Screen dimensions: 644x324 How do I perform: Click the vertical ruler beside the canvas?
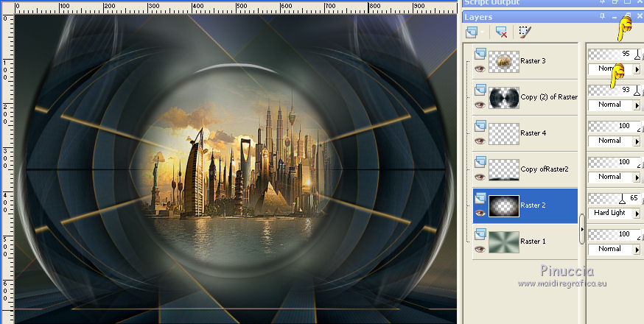[x=7, y=169]
